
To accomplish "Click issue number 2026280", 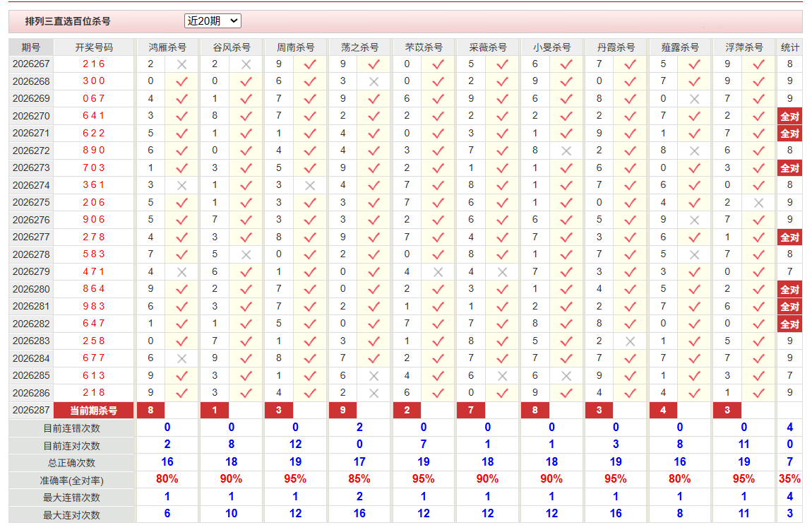I will pyautogui.click(x=31, y=289).
